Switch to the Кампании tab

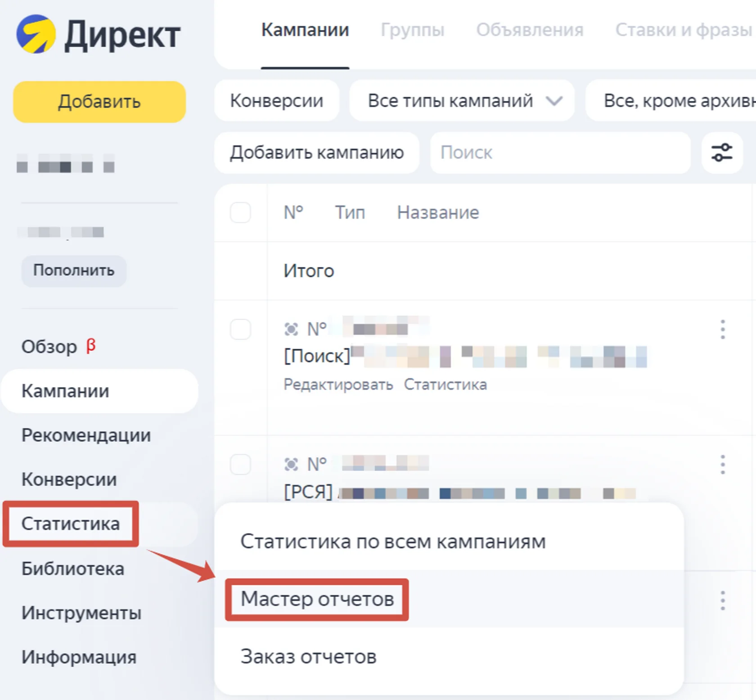(x=305, y=30)
